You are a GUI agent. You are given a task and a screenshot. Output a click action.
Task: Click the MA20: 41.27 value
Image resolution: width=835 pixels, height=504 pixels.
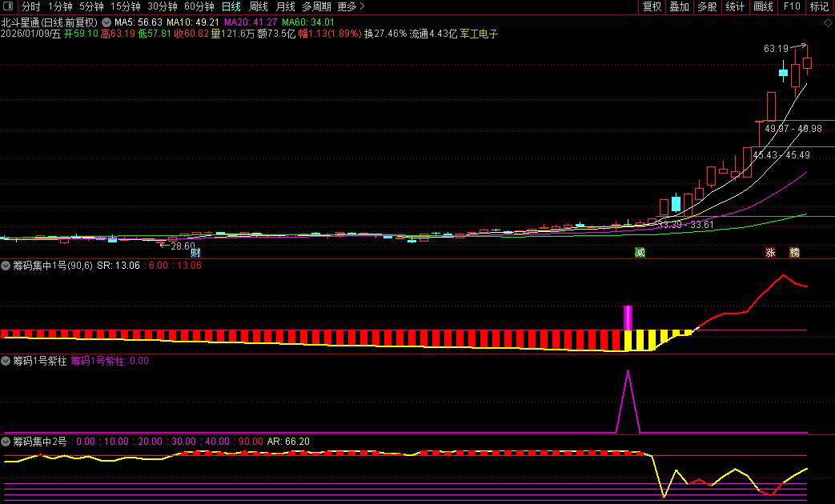coord(251,22)
